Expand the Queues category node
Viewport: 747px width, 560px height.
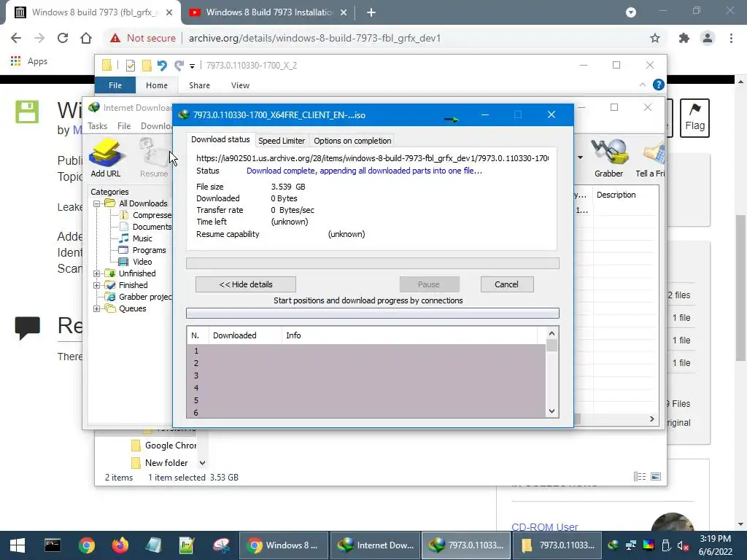97,308
